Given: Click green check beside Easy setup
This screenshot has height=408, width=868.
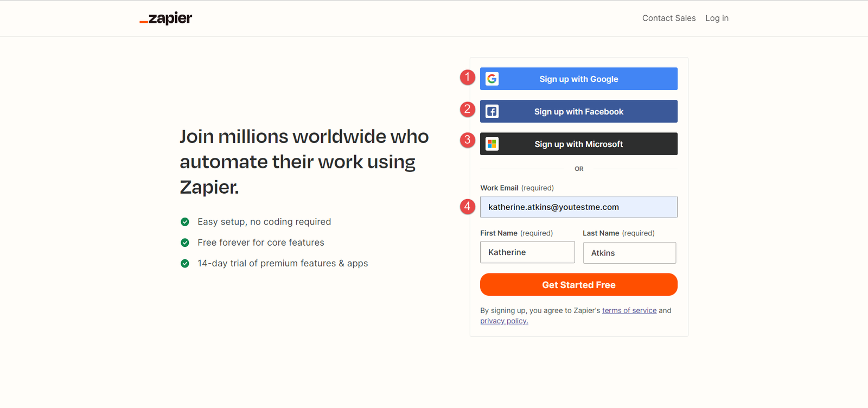Looking at the screenshot, I should tap(185, 222).
